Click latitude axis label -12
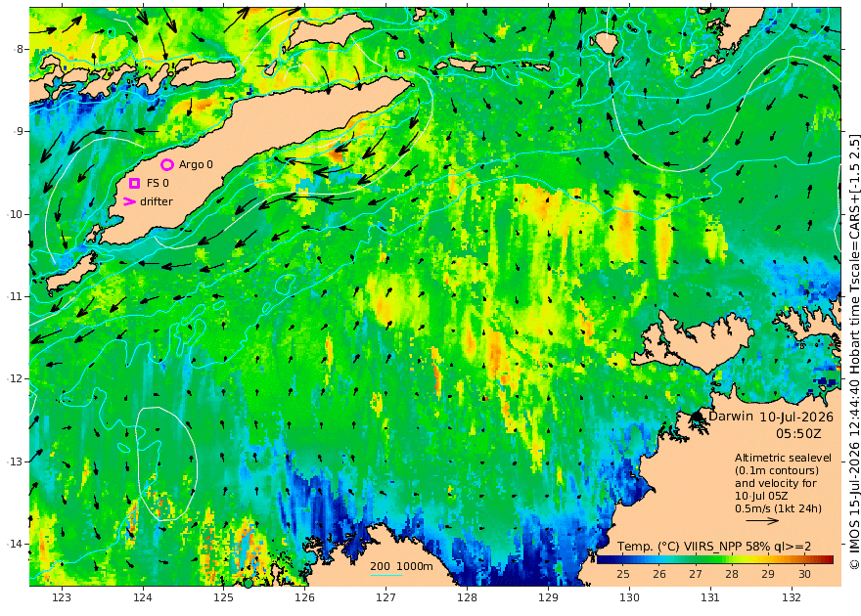The width and height of the screenshot is (861, 616). [16, 378]
